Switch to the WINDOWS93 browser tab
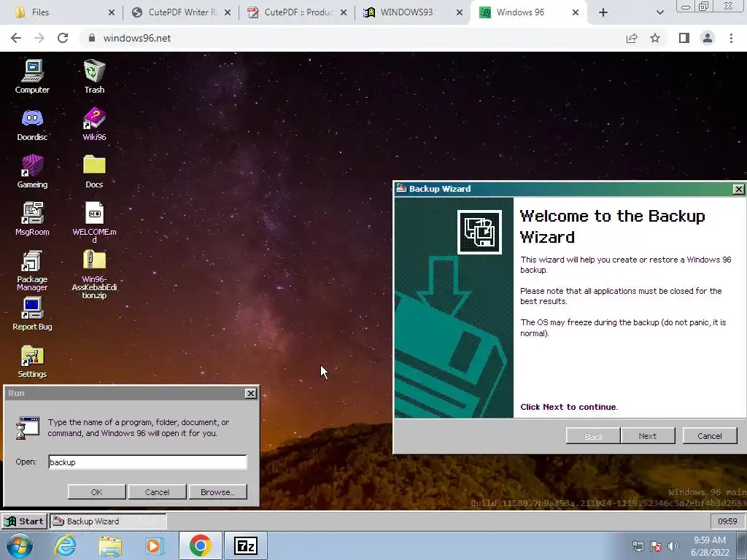 [x=413, y=12]
